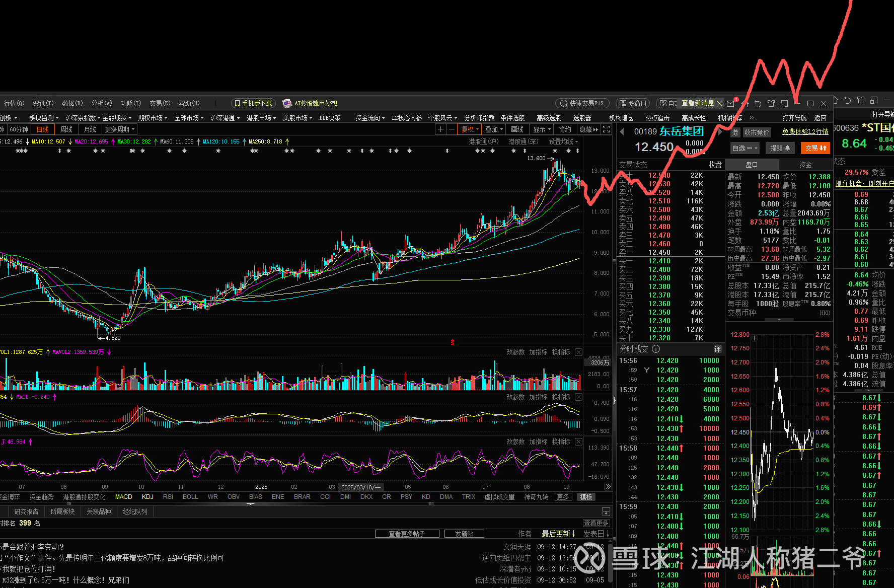Image resolution: width=894 pixels, height=588 pixels.
Task: Open the 复权 adjustment dropdown
Action: [x=470, y=129]
